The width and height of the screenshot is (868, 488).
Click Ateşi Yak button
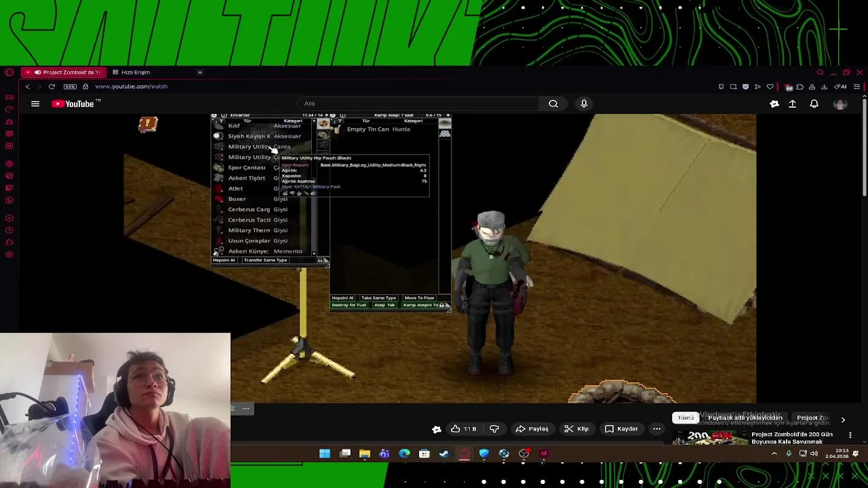point(384,305)
